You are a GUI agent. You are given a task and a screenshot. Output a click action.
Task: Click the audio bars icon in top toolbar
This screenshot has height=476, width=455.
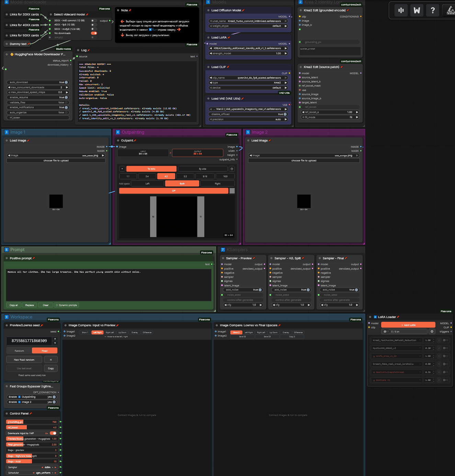point(401,10)
